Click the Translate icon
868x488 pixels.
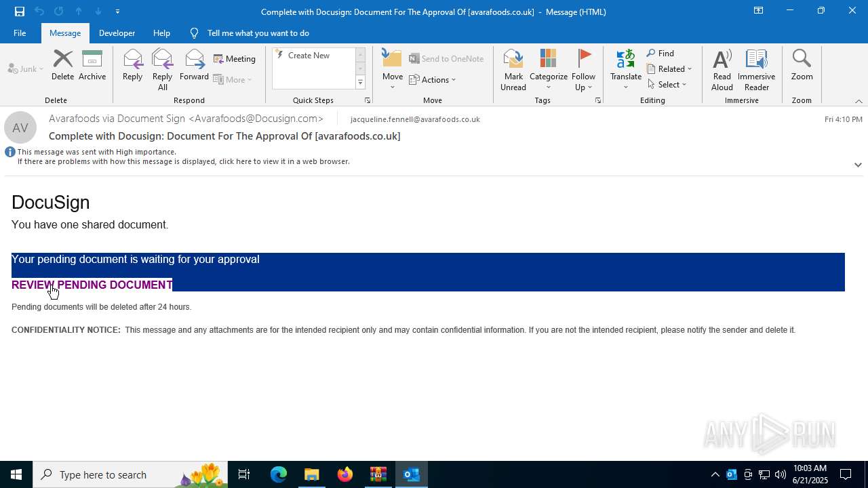click(626, 69)
